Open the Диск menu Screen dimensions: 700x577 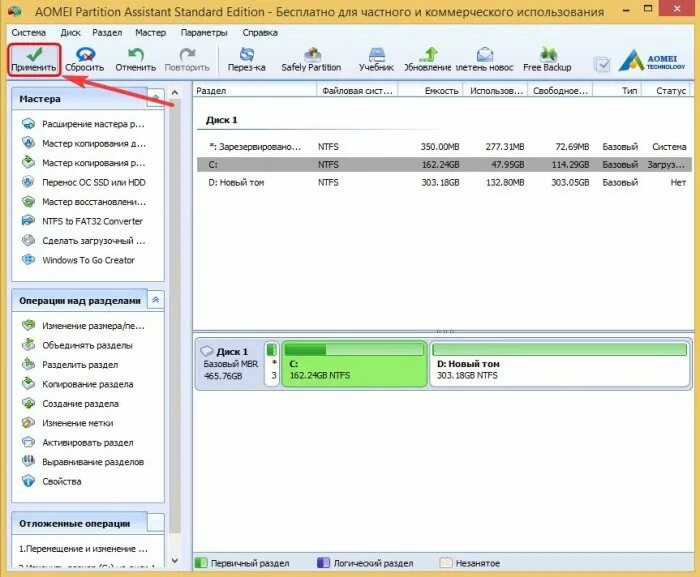point(71,33)
